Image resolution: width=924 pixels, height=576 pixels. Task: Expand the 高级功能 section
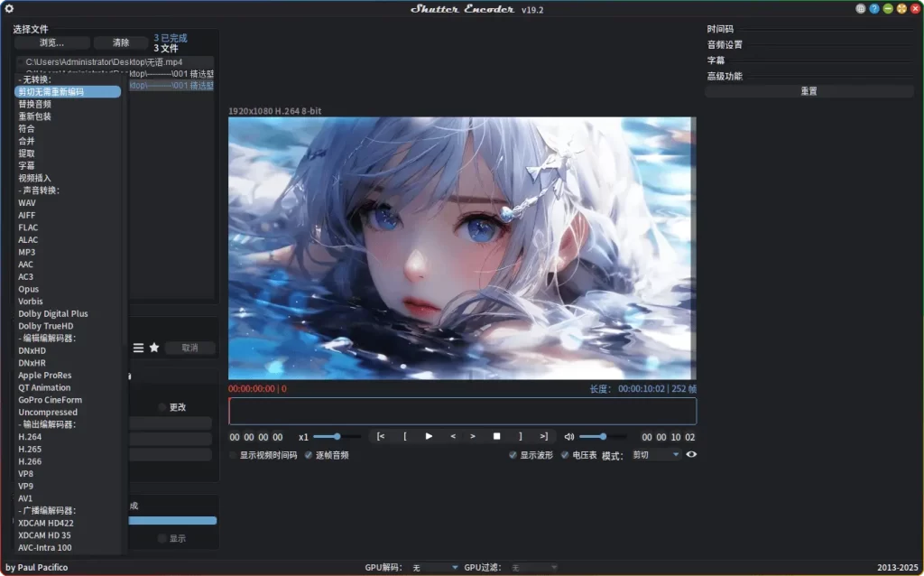coord(725,76)
